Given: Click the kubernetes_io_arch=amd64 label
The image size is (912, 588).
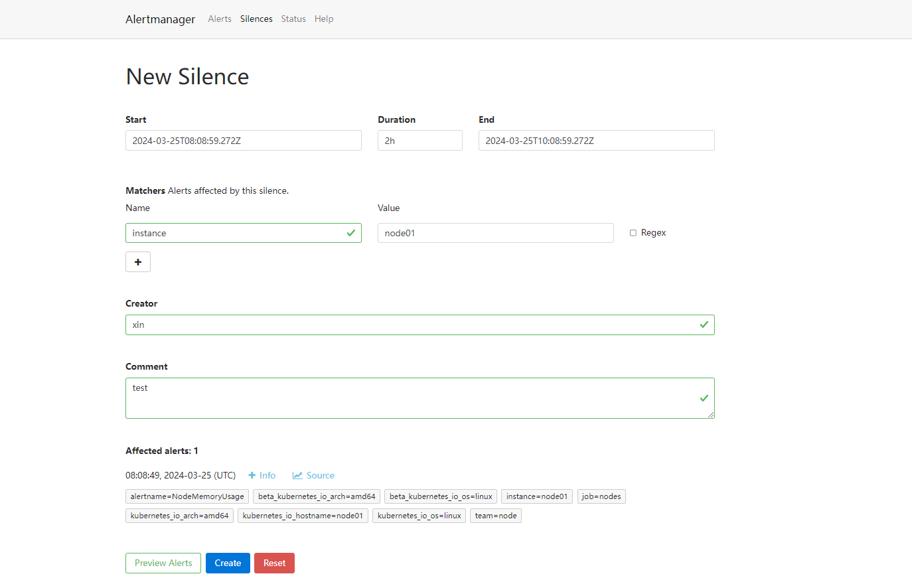Looking at the screenshot, I should tap(179, 516).
